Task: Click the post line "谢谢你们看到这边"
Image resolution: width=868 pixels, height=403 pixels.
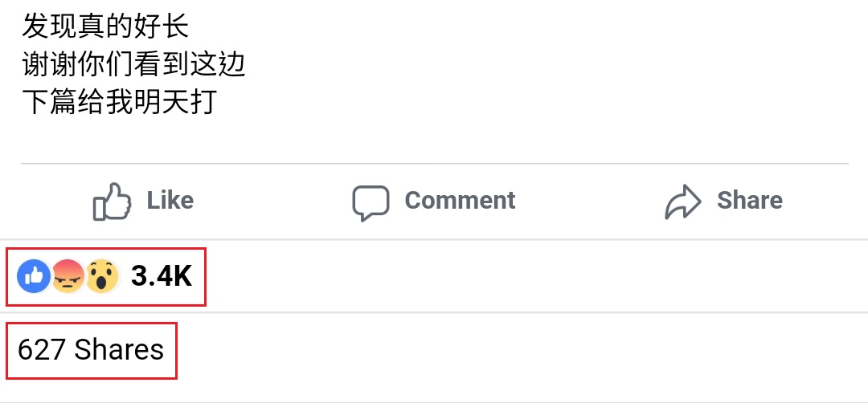Action: click(x=133, y=64)
